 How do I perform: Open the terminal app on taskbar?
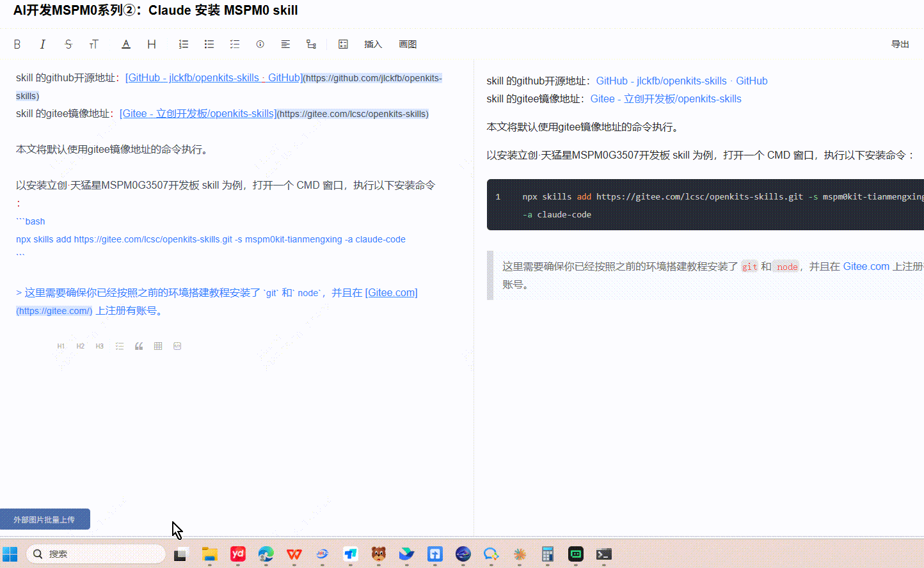[x=604, y=554]
